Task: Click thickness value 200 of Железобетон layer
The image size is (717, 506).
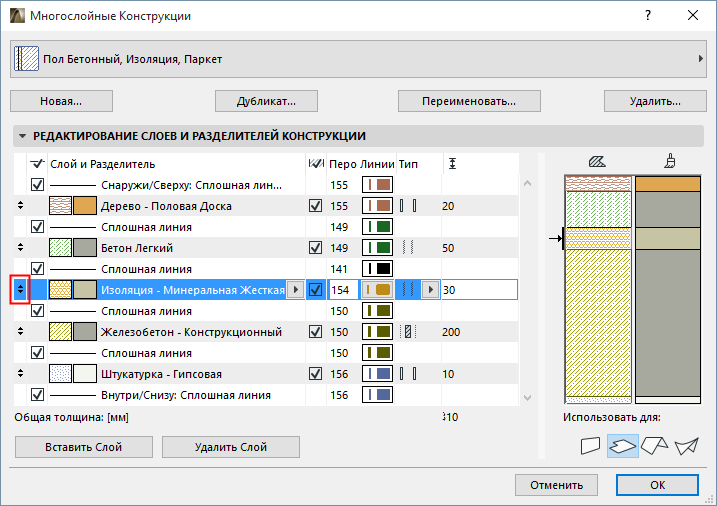Action: pyautogui.click(x=451, y=332)
